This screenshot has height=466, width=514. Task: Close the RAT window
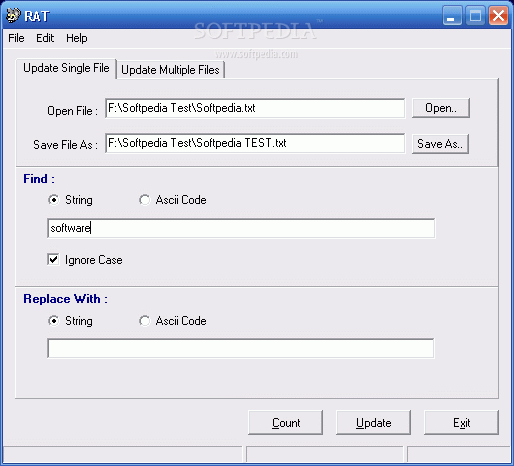[x=498, y=15]
